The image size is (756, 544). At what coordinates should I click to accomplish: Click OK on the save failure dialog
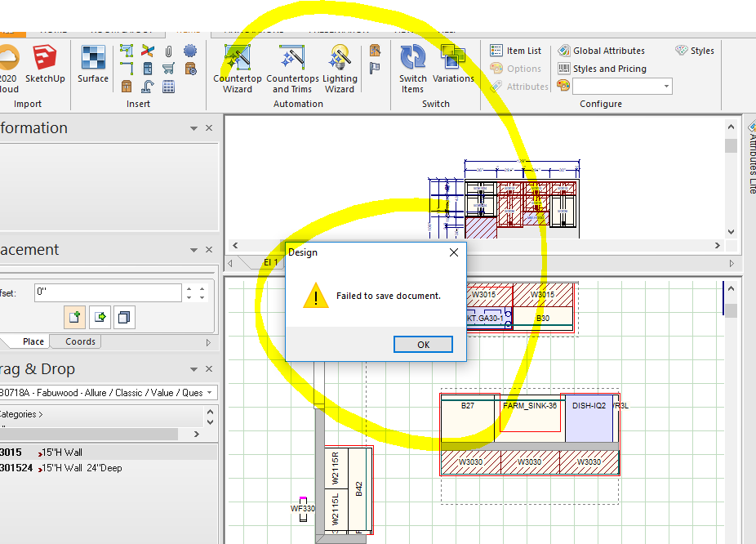(x=423, y=345)
